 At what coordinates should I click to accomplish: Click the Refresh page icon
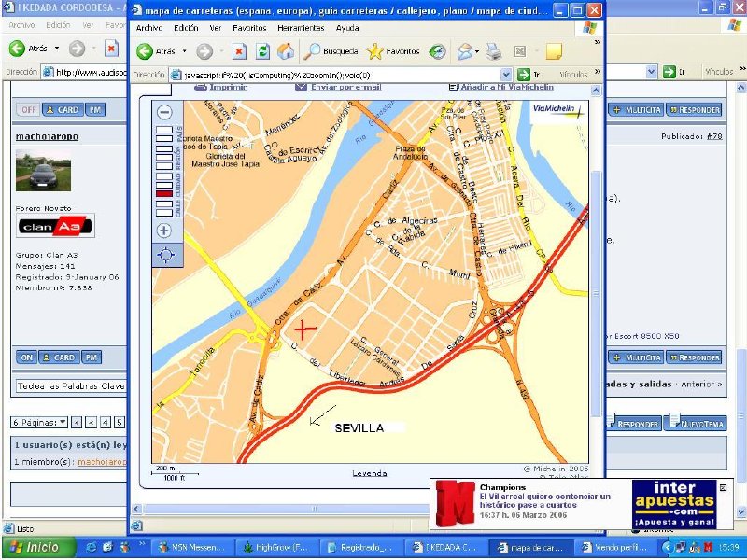263,50
